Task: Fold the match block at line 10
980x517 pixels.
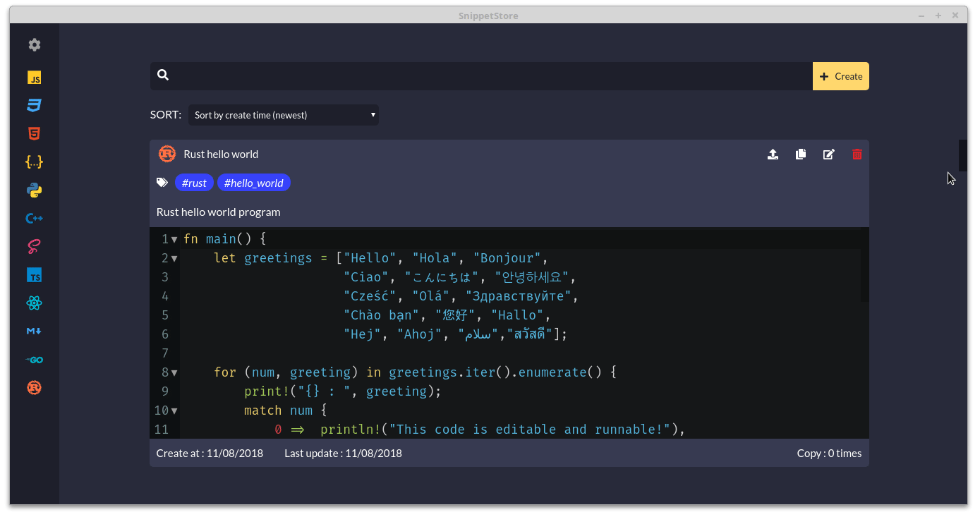Action: click(174, 410)
